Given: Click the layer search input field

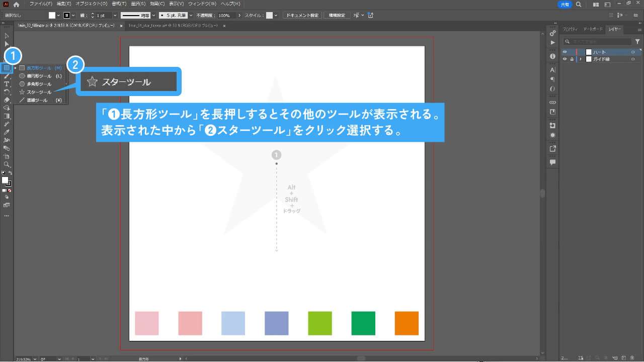Looking at the screenshot, I should coord(597,42).
